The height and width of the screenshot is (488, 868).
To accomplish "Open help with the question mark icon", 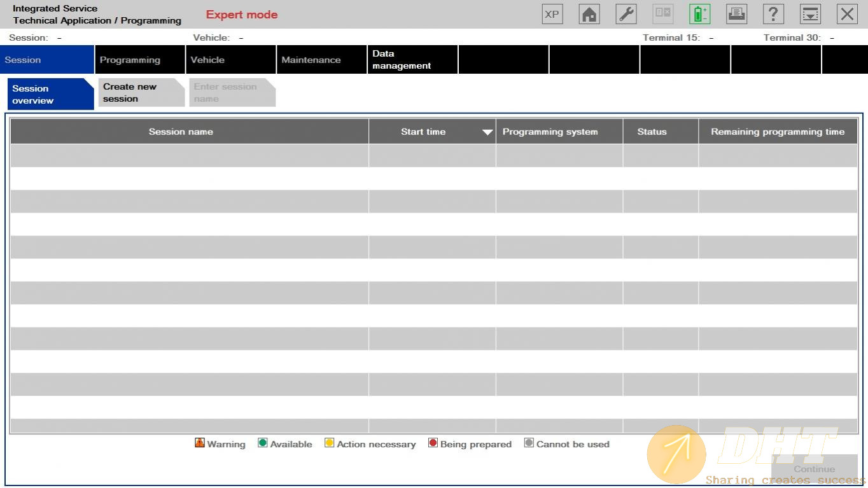I will pyautogui.click(x=773, y=15).
